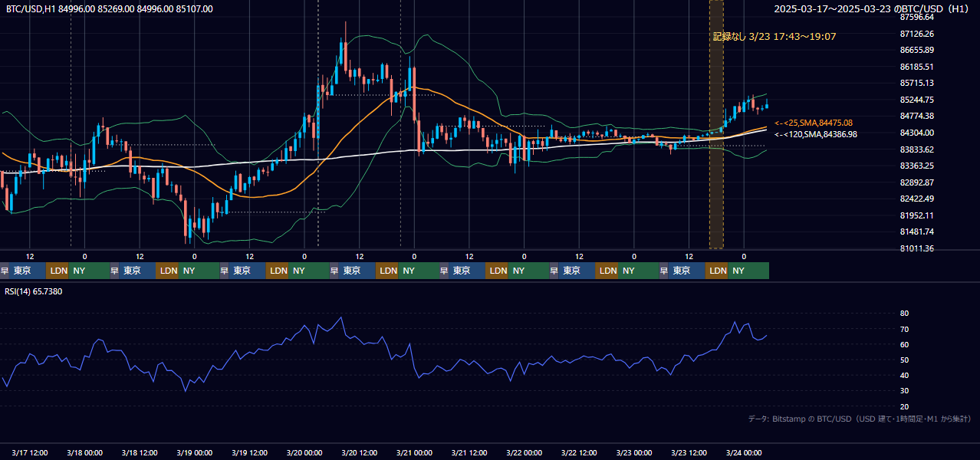Click RSI axis level 20
Screen dimensions: 980x460
904,406
